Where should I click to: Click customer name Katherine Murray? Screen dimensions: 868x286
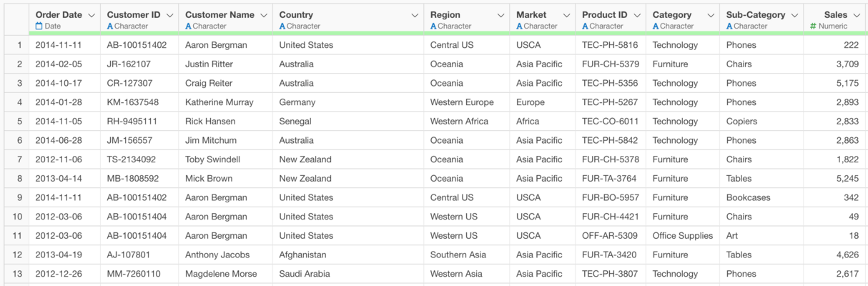coord(220,102)
